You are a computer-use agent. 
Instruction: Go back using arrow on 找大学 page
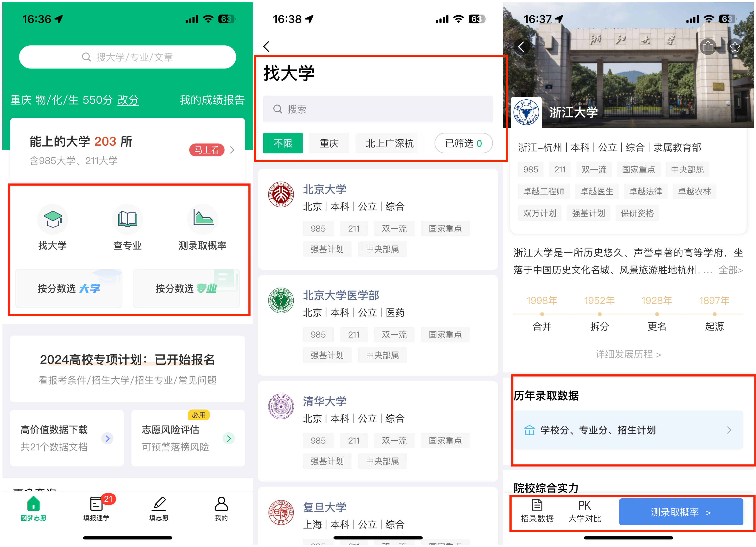coord(266,46)
